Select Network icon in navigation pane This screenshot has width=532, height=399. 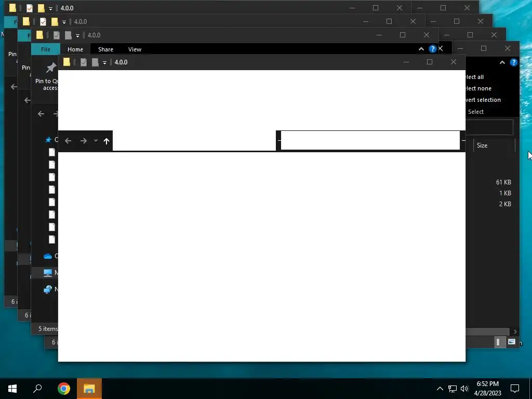[x=48, y=289]
